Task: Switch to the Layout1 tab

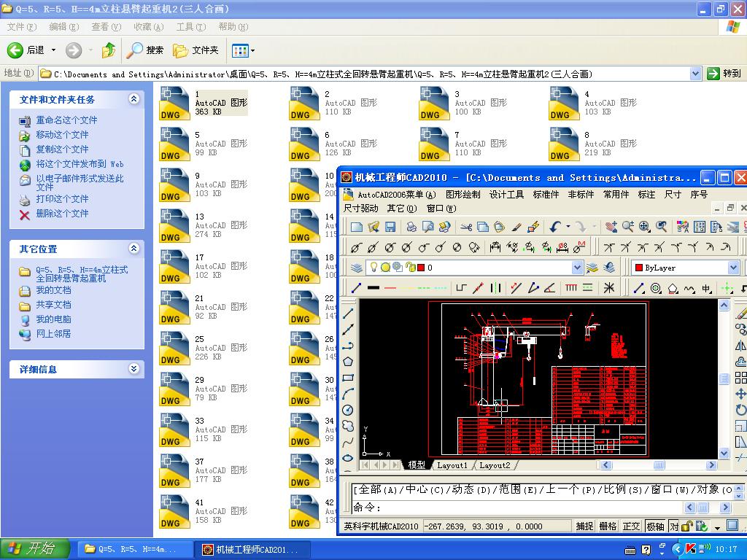Action: (453, 464)
